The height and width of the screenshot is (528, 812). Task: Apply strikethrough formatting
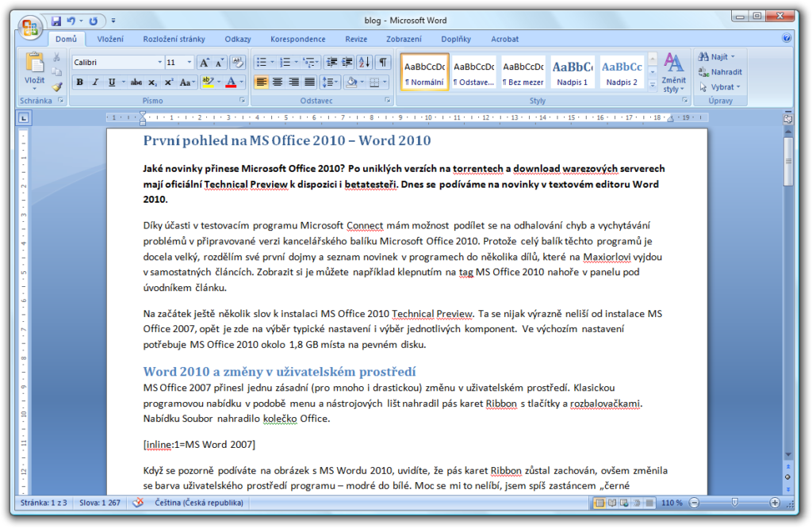coord(136,82)
